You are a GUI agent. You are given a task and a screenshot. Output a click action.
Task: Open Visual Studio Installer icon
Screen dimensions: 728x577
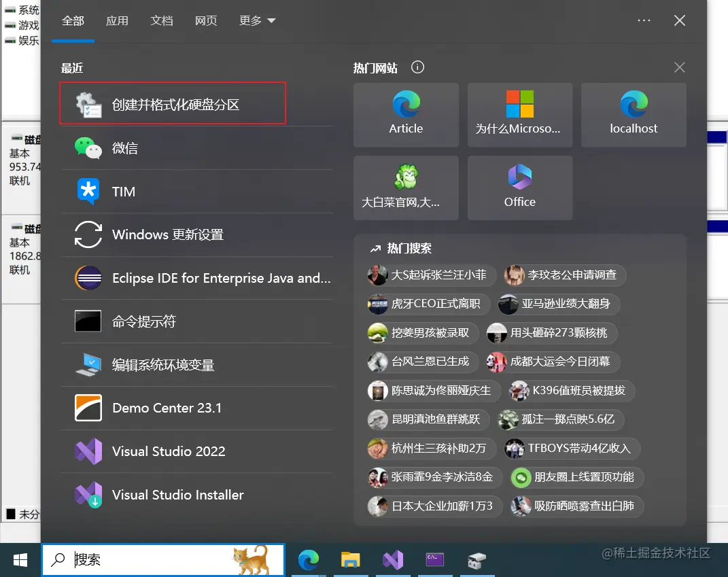[x=88, y=495]
